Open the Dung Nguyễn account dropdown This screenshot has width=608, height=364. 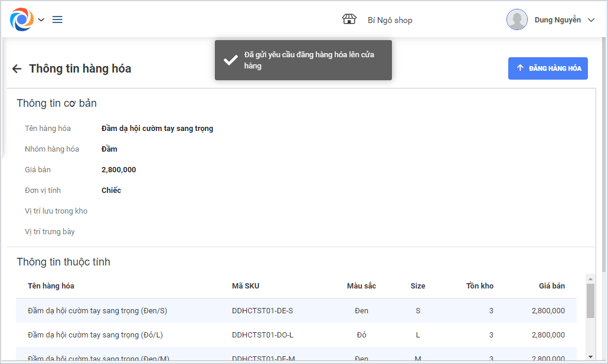[x=591, y=20]
